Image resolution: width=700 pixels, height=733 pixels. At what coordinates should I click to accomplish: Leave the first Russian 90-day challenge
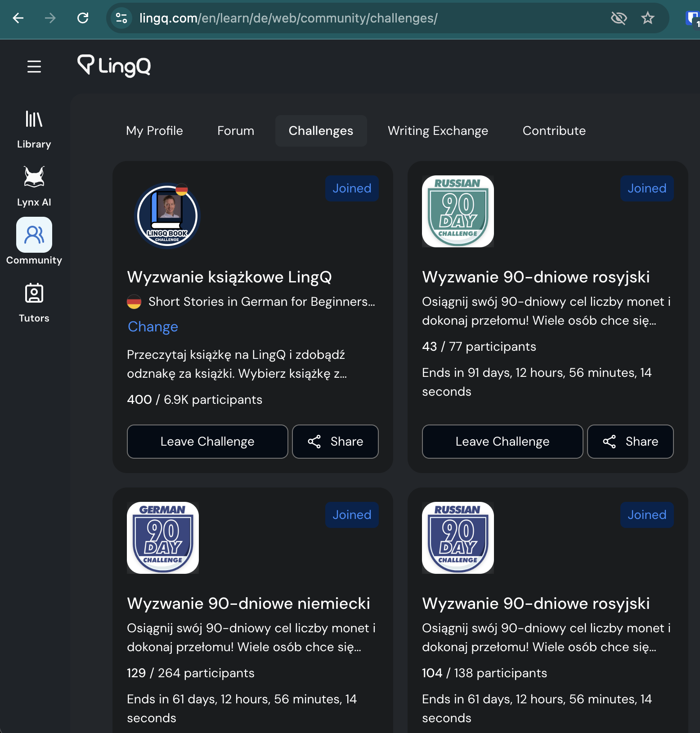(x=502, y=442)
